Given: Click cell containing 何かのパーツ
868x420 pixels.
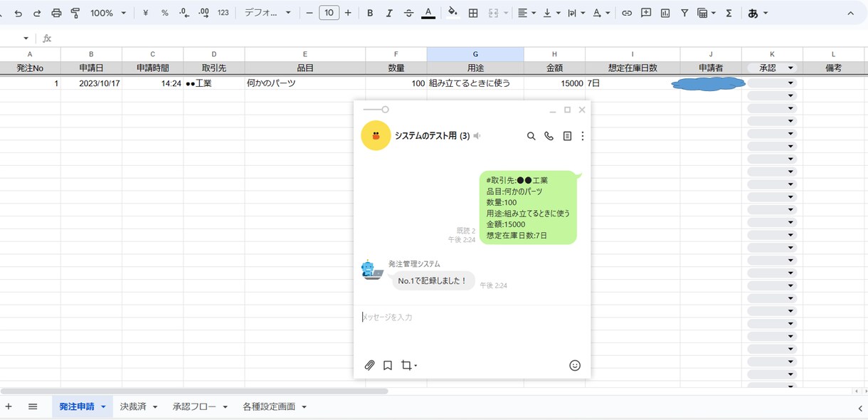Looking at the screenshot, I should point(305,83).
